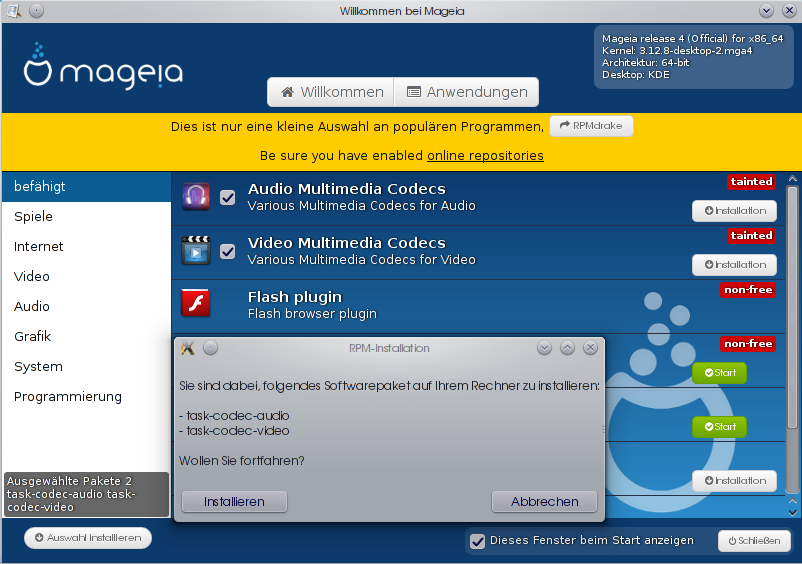The image size is (802, 564).
Task: Click 'Flash browser plugin' description
Action: (x=312, y=314)
